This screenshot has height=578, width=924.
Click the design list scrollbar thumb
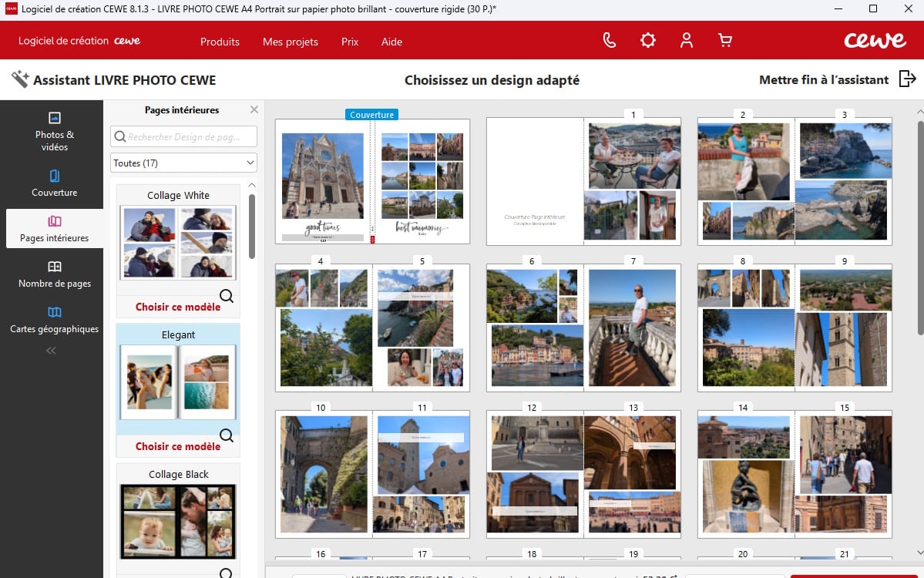(x=252, y=227)
